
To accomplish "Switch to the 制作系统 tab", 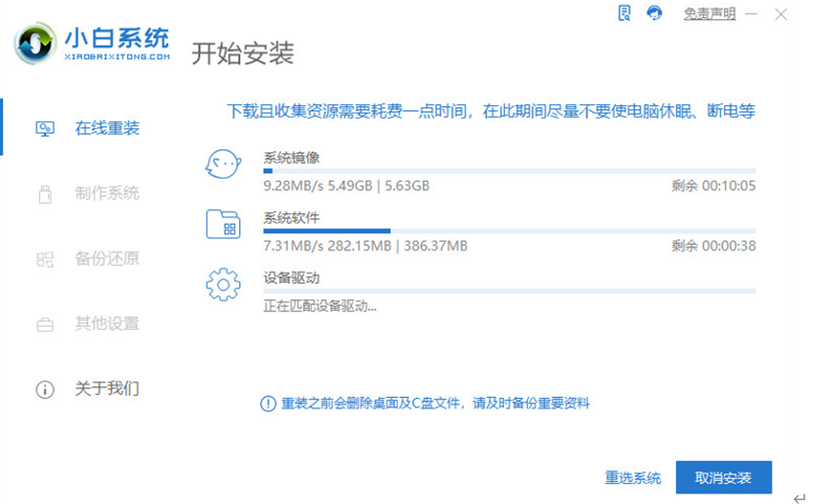I will click(x=107, y=193).
